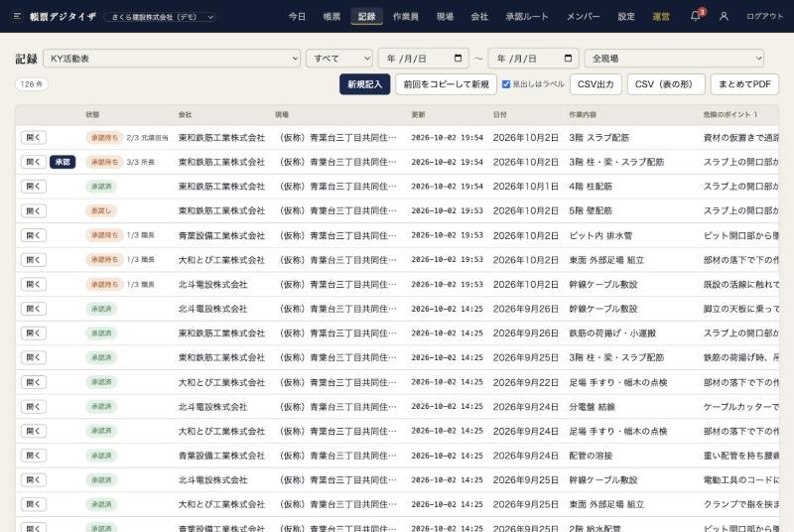Open the calendar picker in the end date field

(568, 59)
